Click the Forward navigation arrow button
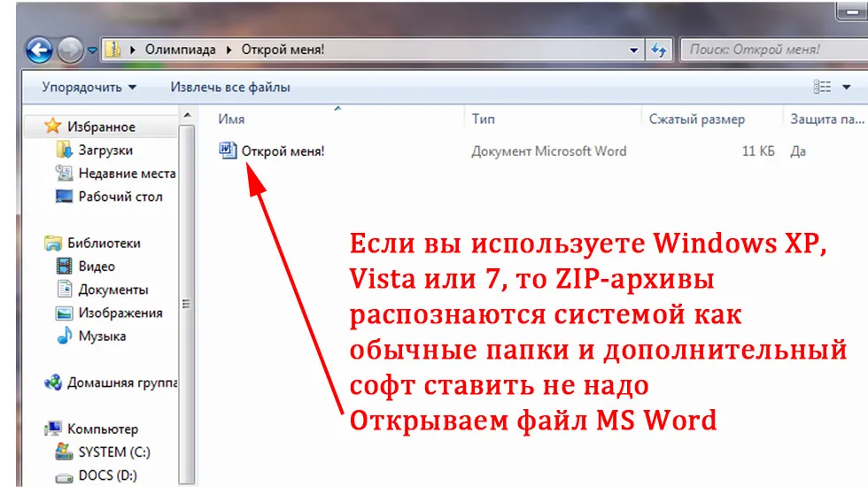Screen dimensions: 868x487 tap(70, 50)
